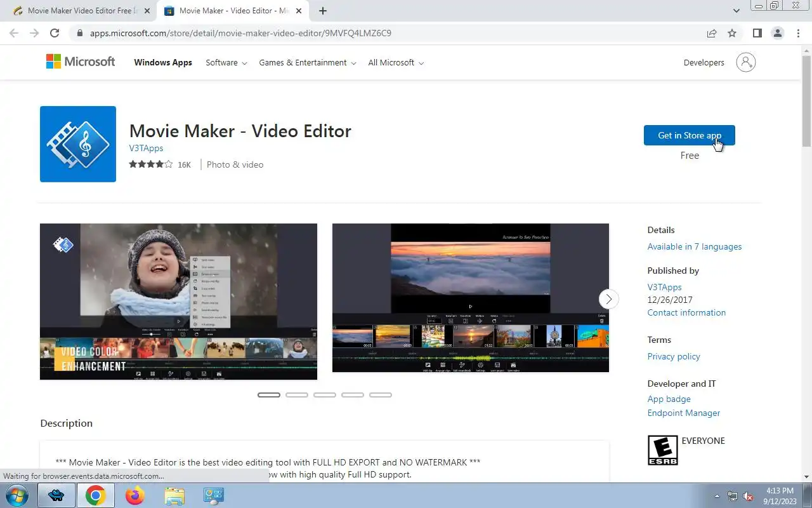Open the tab search dropdown
Viewport: 812px width, 508px height.
pos(737,11)
